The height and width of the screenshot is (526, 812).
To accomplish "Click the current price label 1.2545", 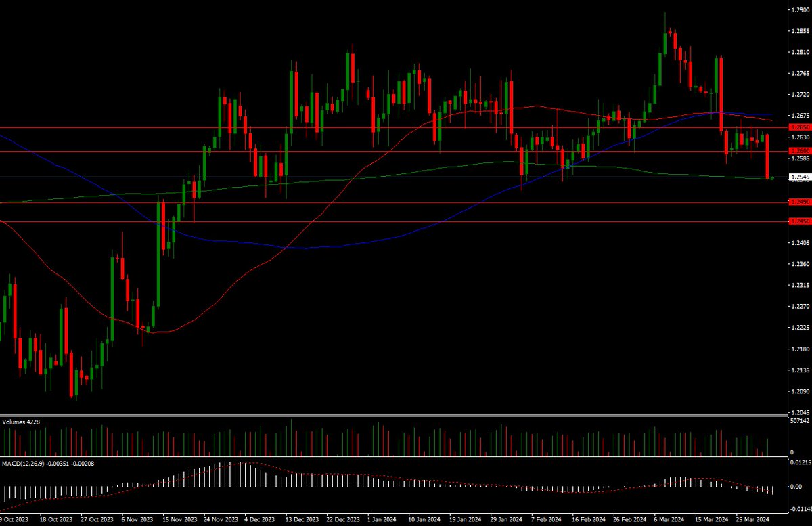I will point(800,177).
